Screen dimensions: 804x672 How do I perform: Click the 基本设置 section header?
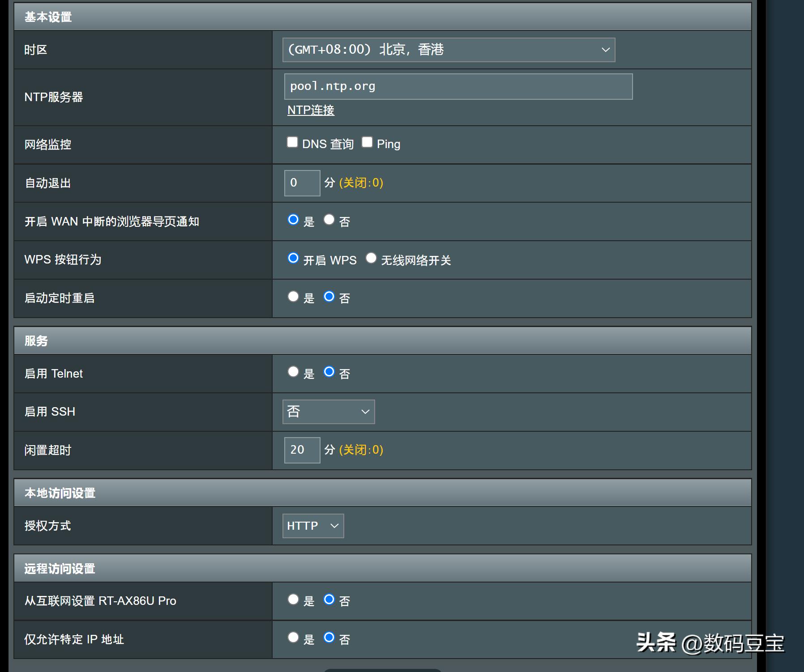click(47, 17)
